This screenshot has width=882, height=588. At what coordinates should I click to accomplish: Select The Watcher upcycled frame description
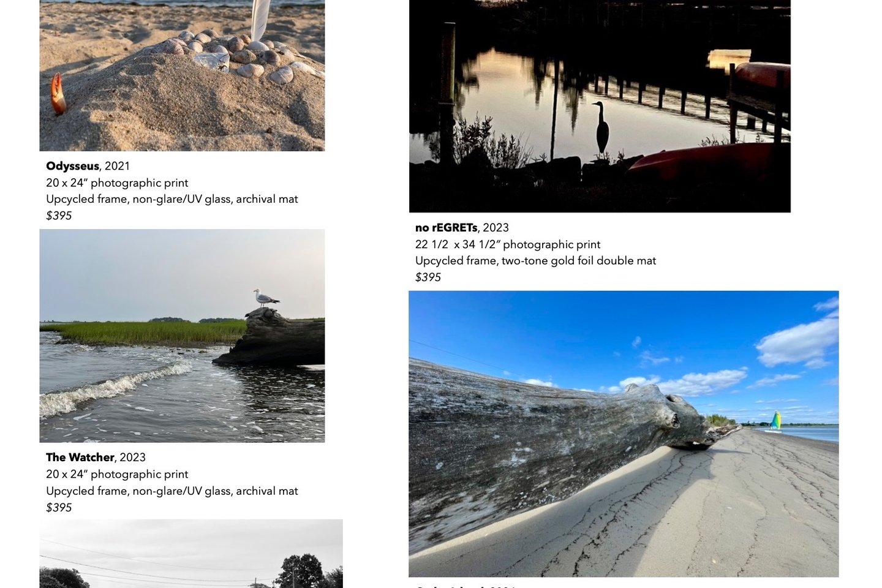pos(172,491)
